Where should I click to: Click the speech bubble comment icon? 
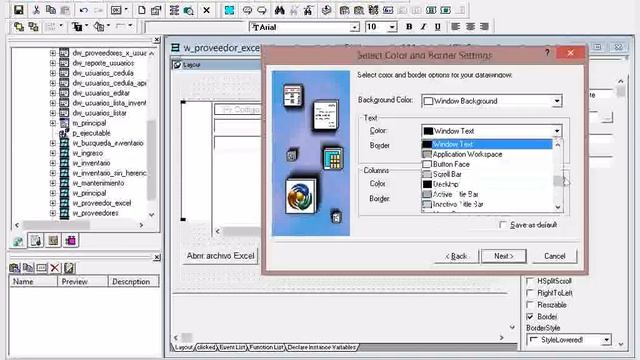click(247, 10)
